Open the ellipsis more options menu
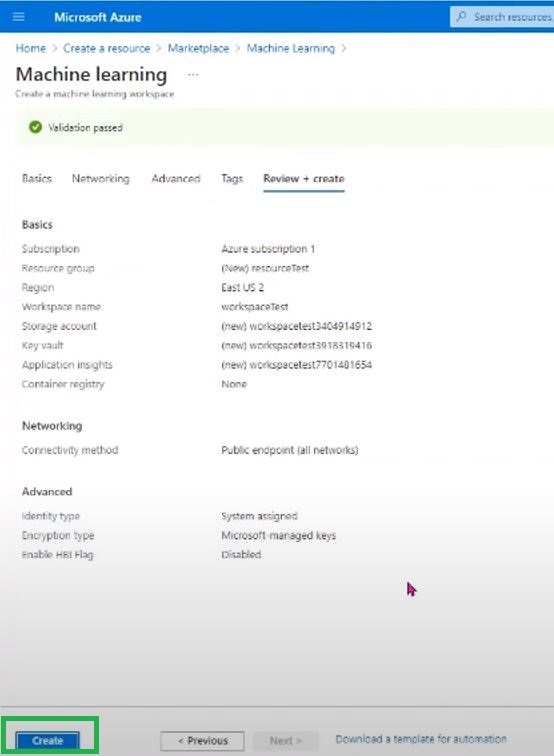554x756 pixels. coord(193,75)
